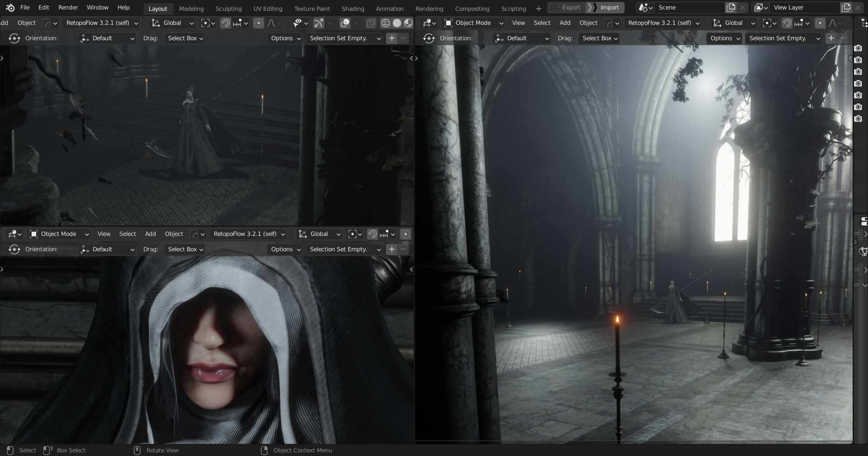Open object visibility eye menu in top-left viewport

pos(300,23)
